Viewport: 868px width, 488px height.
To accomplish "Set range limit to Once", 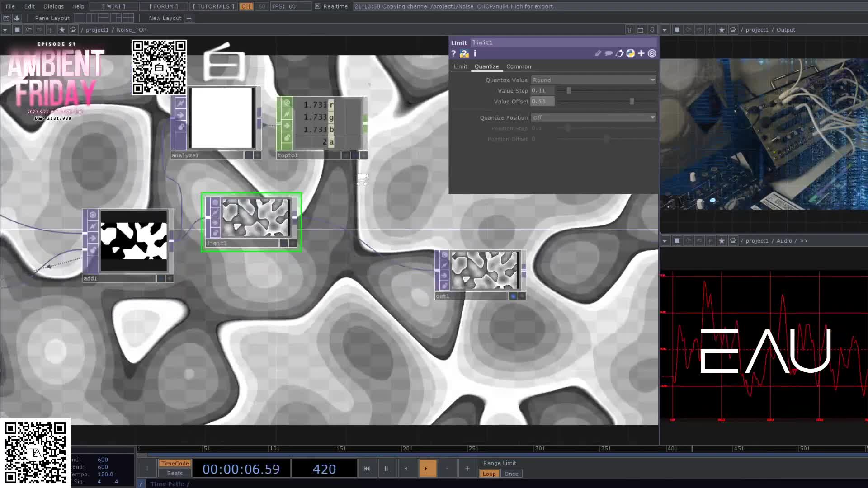I will (x=511, y=474).
